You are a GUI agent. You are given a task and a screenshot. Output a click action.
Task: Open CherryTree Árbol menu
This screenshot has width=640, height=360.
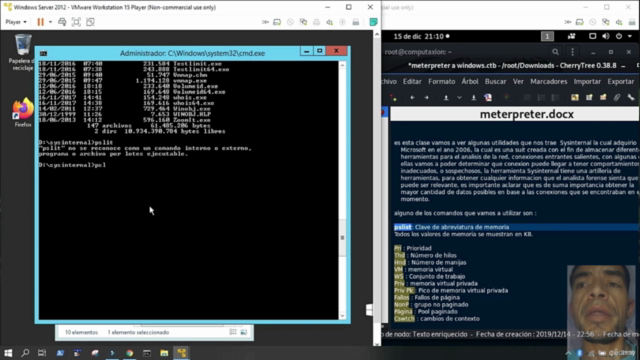[x=470, y=82]
